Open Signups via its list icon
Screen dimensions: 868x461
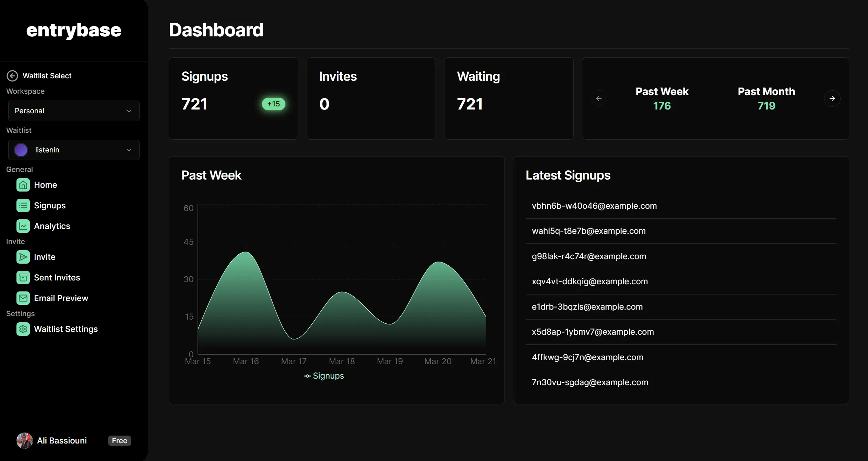(x=23, y=206)
